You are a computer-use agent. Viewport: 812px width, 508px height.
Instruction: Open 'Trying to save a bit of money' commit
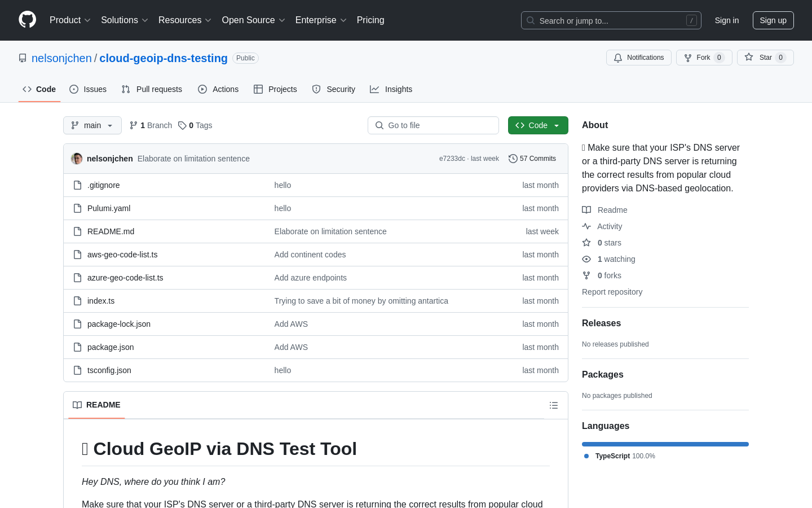[361, 301]
